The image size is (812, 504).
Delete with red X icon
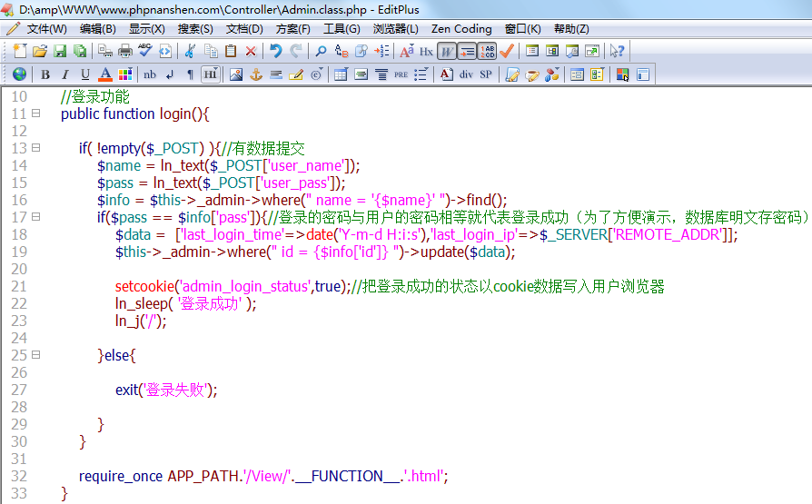pyautogui.click(x=251, y=51)
